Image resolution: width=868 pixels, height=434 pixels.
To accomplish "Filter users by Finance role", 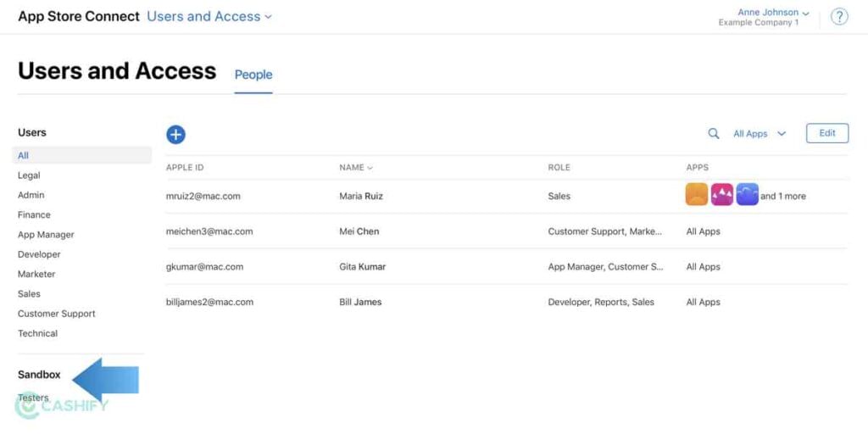I will 34,214.
